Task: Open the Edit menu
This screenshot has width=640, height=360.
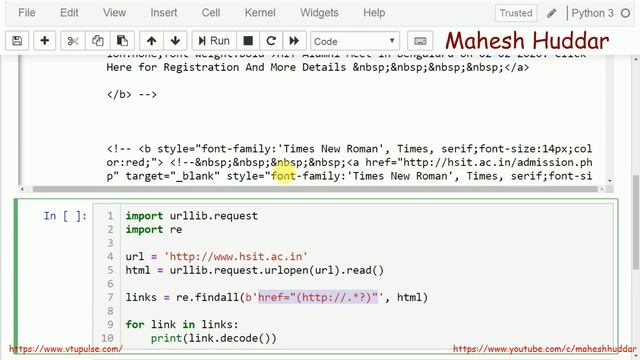Action: 69,13
